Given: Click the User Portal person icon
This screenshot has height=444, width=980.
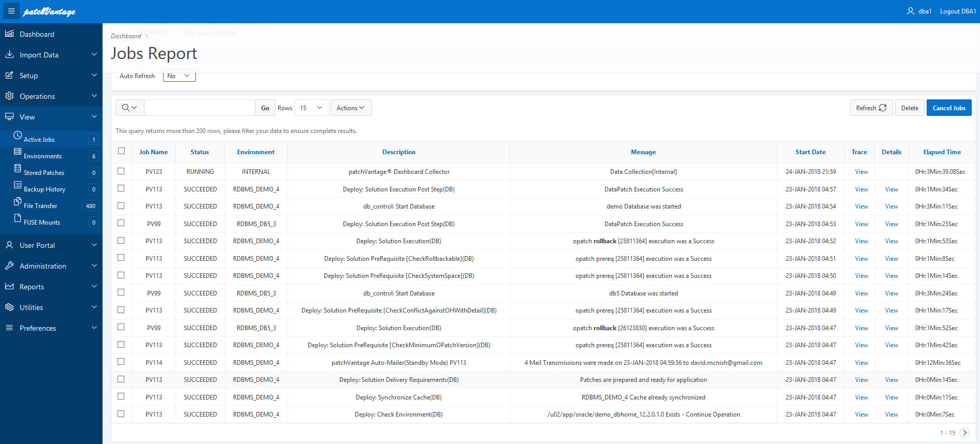Looking at the screenshot, I should click(x=9, y=245).
